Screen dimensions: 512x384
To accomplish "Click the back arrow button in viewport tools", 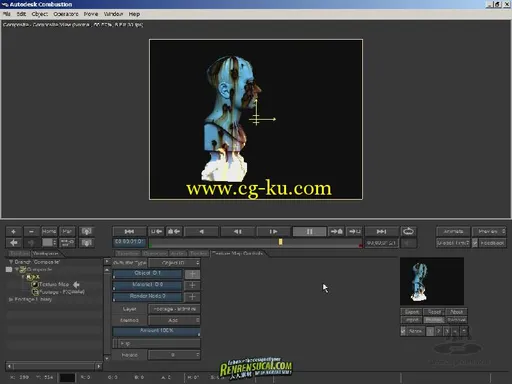I will 14,243.
